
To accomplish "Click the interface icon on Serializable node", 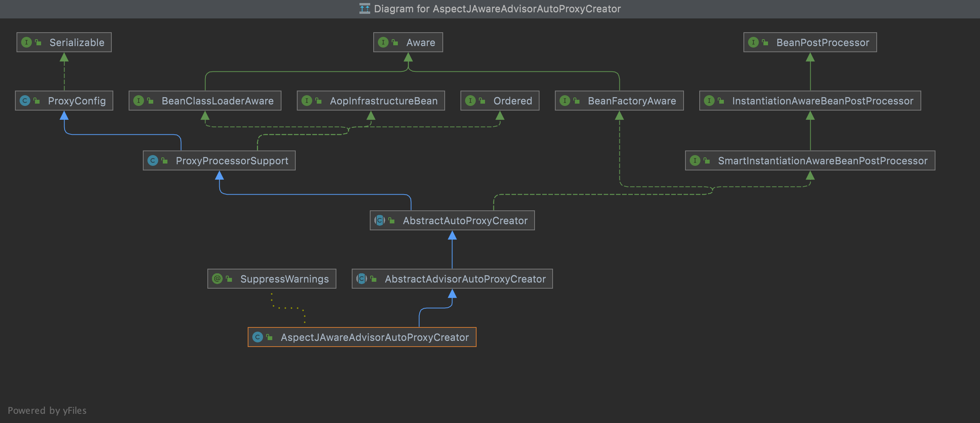I will pyautogui.click(x=26, y=42).
